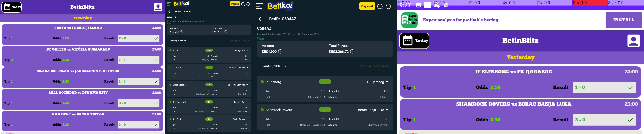Tap the Super Betting Tips ad icon
The height and width of the screenshot is (134, 644).
(410, 20)
